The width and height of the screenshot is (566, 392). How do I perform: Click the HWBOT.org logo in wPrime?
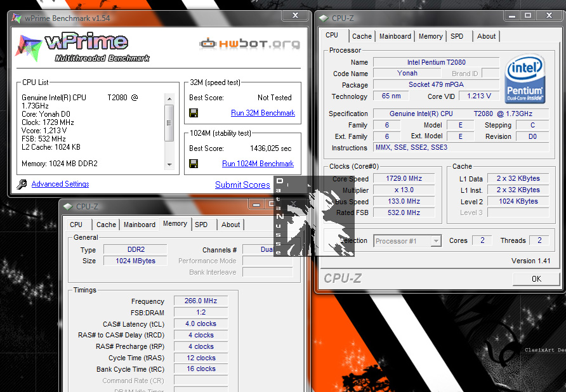249,44
